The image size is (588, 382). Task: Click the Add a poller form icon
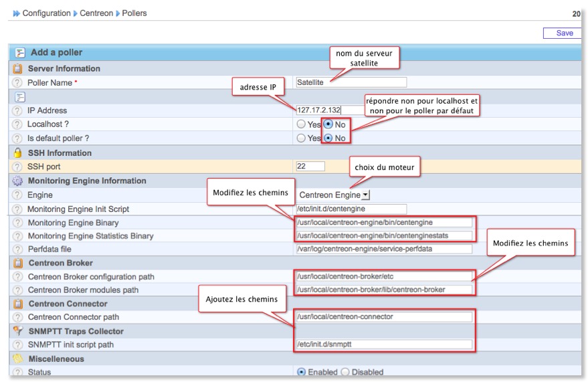[x=20, y=52]
